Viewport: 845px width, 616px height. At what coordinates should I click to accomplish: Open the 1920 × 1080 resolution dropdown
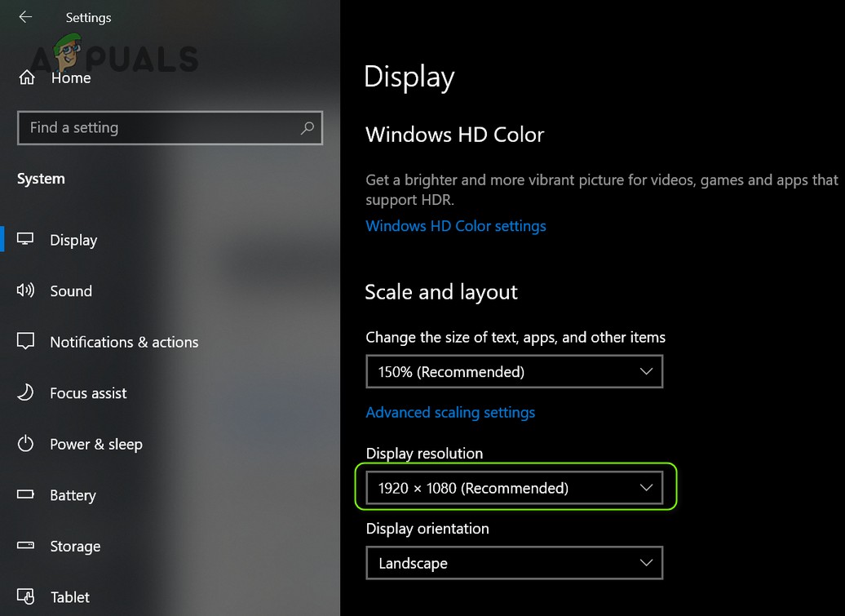pos(514,488)
